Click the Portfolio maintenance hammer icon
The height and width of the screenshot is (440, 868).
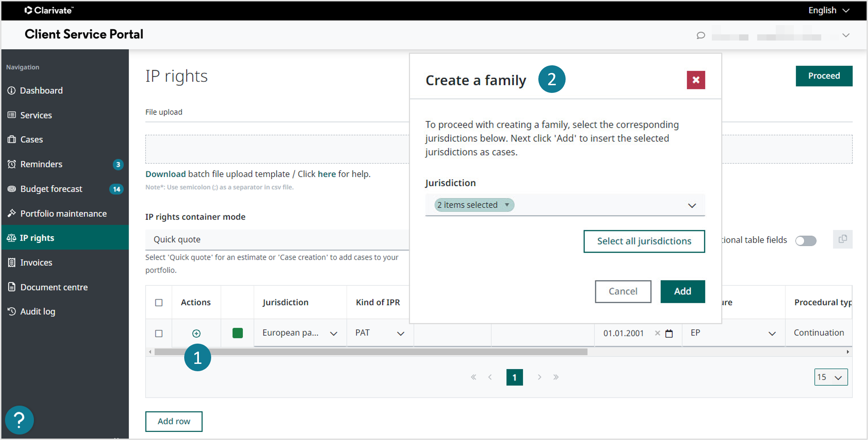(12, 213)
